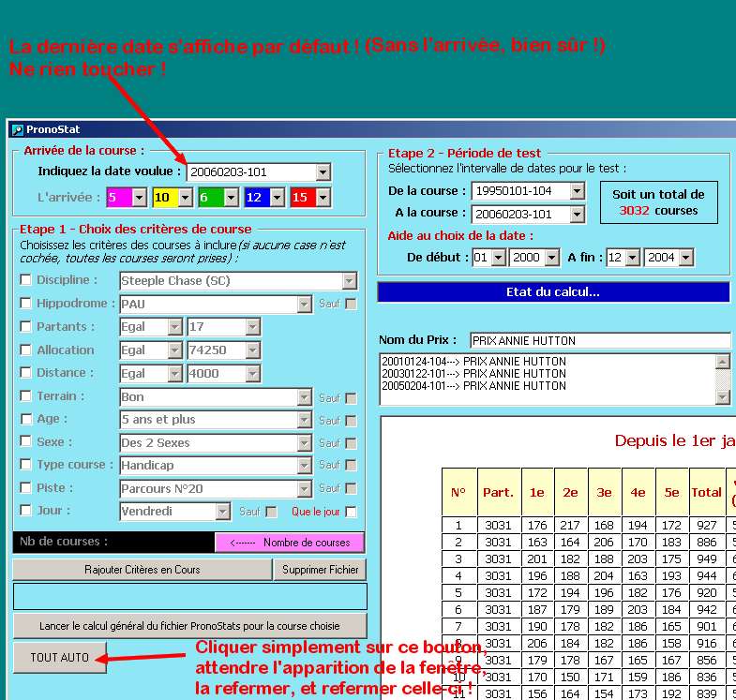Click the PronoStat title bar icon
Image resolution: width=736 pixels, height=700 pixels.
[18, 129]
